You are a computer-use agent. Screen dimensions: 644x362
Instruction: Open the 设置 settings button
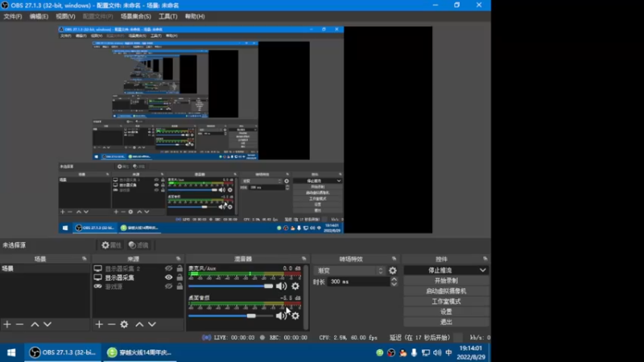(x=446, y=311)
